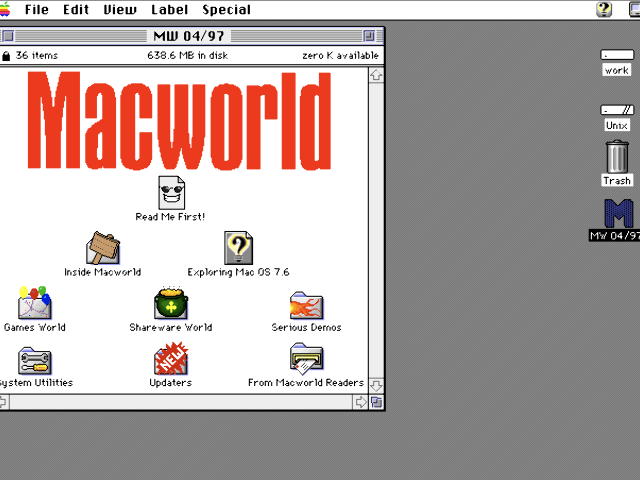The image size is (640, 480).
Task: Select the Games World balloon folder
Action: point(35,303)
